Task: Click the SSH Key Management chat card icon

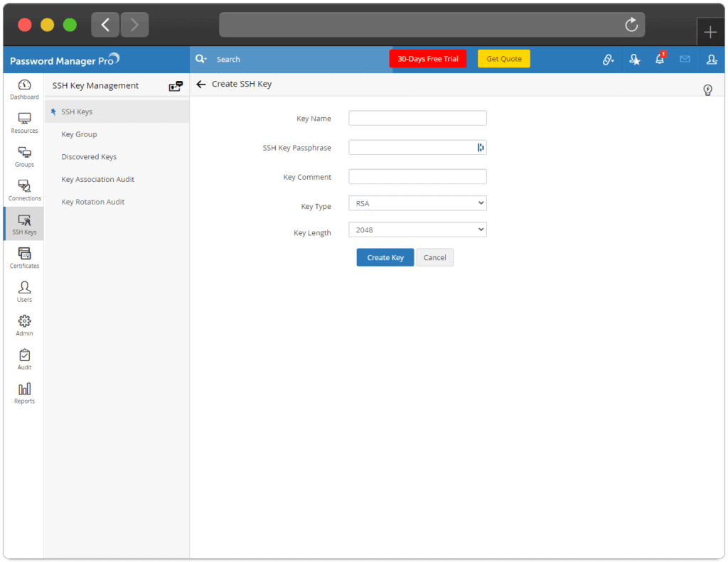Action: point(176,86)
